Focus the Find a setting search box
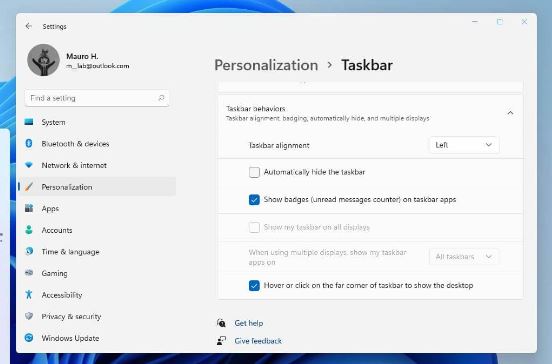 97,98
